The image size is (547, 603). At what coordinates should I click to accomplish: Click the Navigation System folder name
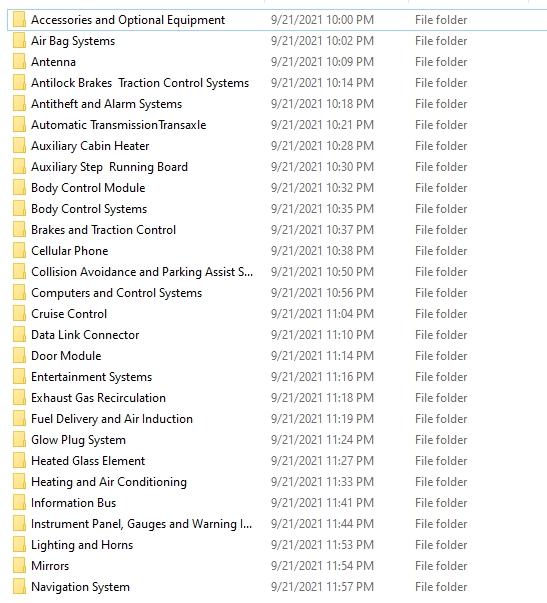(x=80, y=587)
